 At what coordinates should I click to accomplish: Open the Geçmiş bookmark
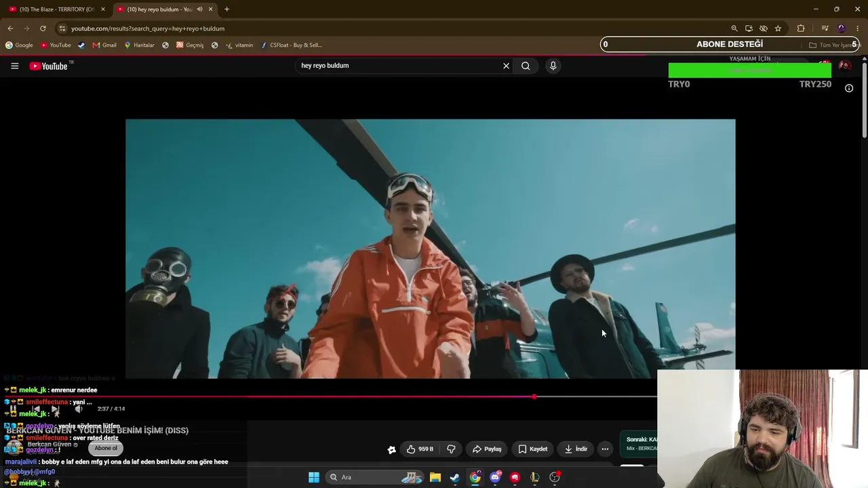189,45
